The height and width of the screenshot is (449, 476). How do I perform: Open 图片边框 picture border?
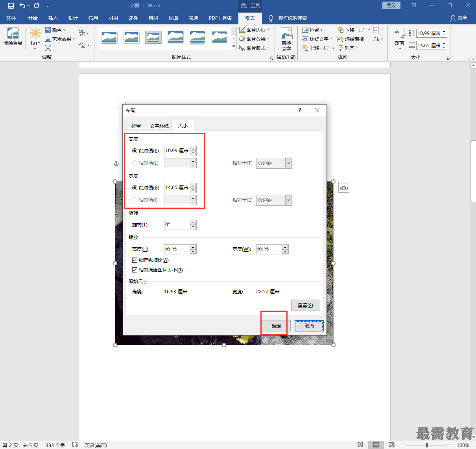255,30
